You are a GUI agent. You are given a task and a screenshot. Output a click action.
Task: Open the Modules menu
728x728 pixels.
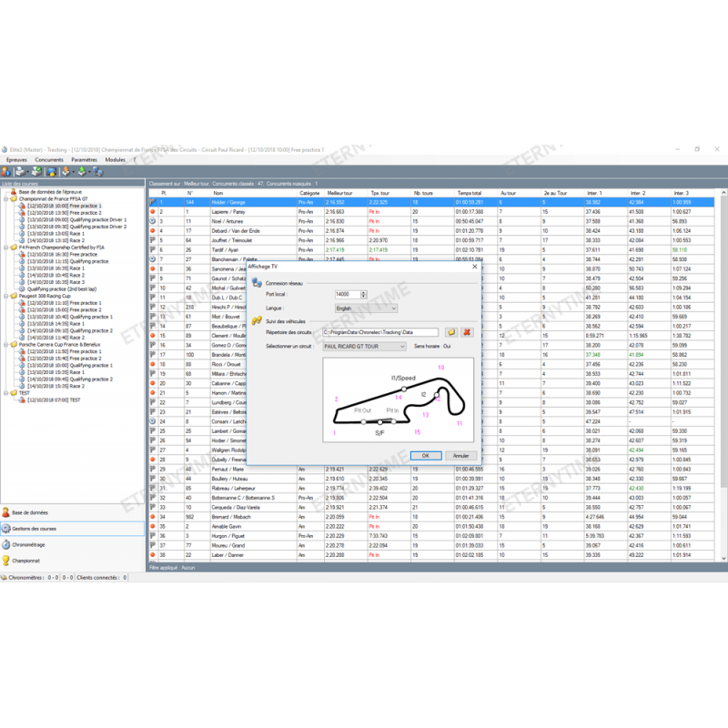click(116, 160)
